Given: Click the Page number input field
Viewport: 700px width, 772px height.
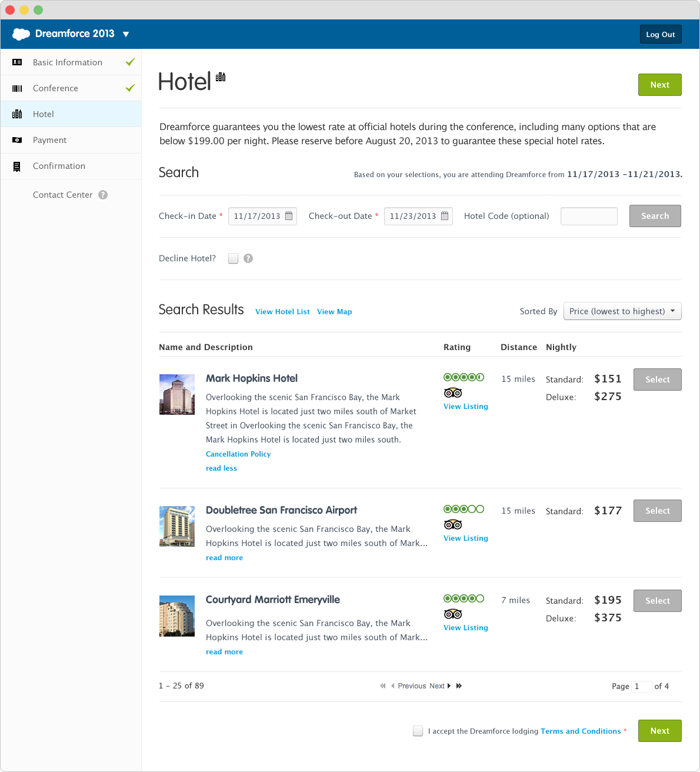Looking at the screenshot, I should (642, 686).
